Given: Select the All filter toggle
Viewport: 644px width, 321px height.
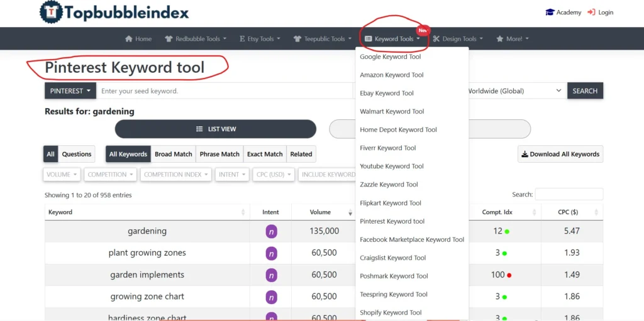Looking at the screenshot, I should pos(50,154).
